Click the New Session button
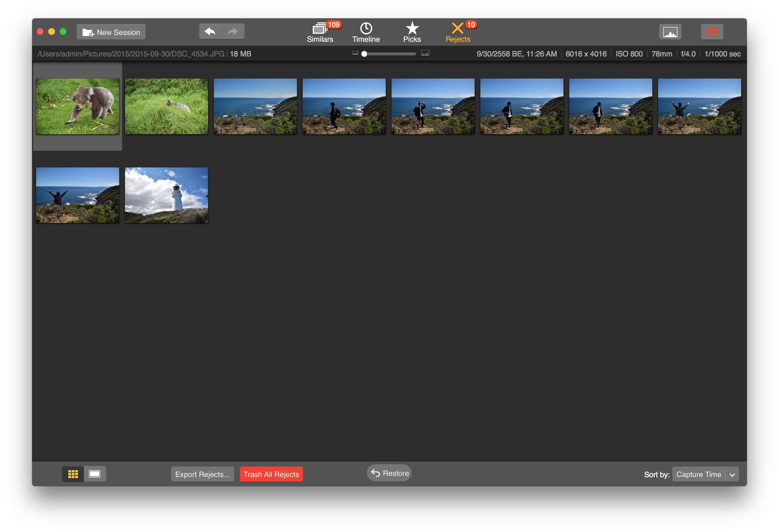Viewport: 779px width, 532px height. (111, 32)
